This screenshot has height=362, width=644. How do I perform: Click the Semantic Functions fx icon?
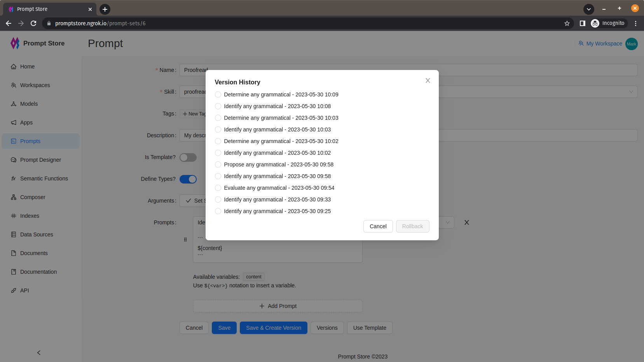tap(14, 178)
